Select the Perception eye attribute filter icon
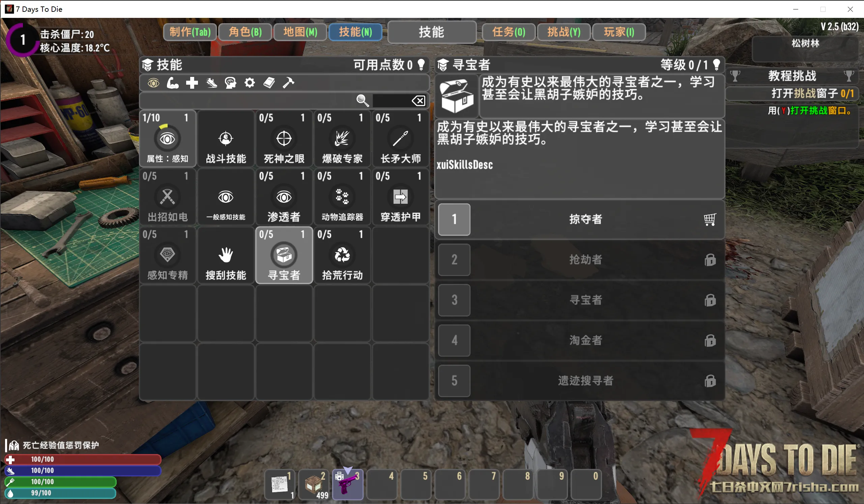The width and height of the screenshot is (864, 504). [x=153, y=83]
